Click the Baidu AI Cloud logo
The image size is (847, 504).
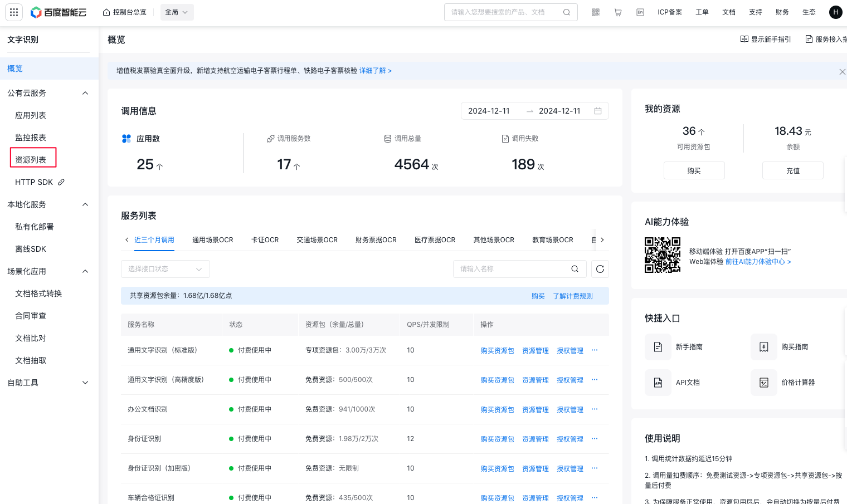tap(59, 12)
